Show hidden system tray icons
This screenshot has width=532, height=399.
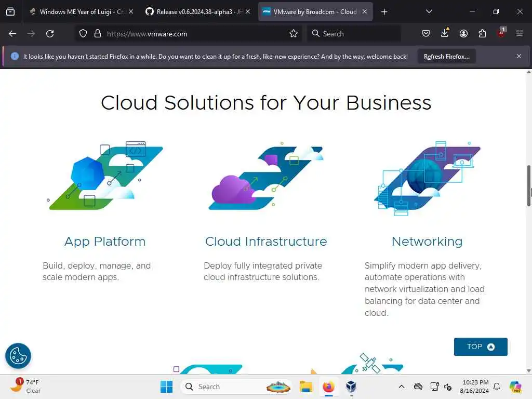[402, 387]
